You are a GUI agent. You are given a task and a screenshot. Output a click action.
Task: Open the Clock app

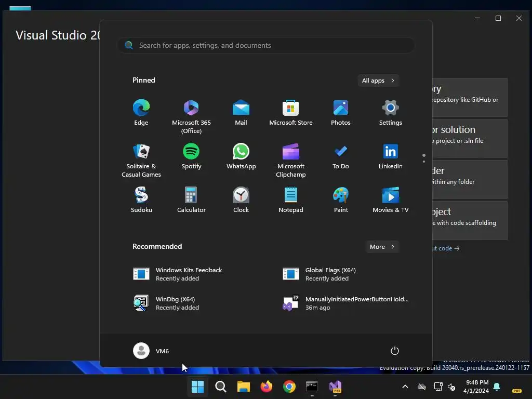[241, 200]
